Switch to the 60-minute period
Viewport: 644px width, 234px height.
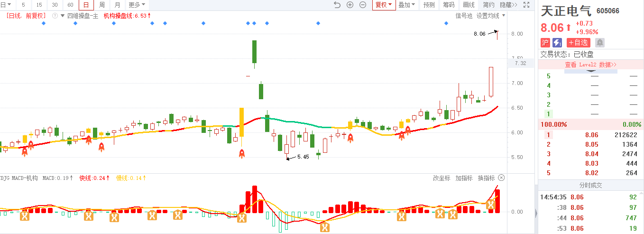70,5
